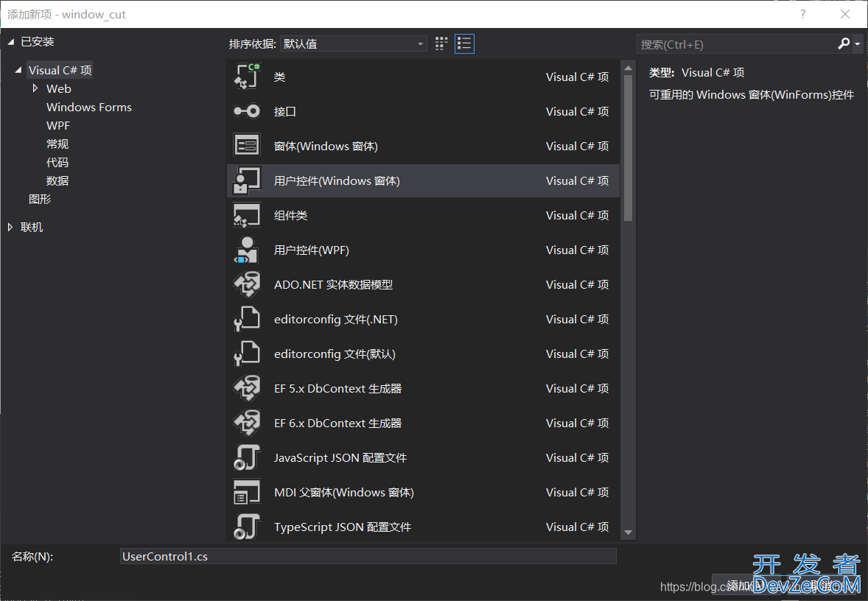This screenshot has width=868, height=601.
Task: Select the WPF category
Action: [58, 126]
